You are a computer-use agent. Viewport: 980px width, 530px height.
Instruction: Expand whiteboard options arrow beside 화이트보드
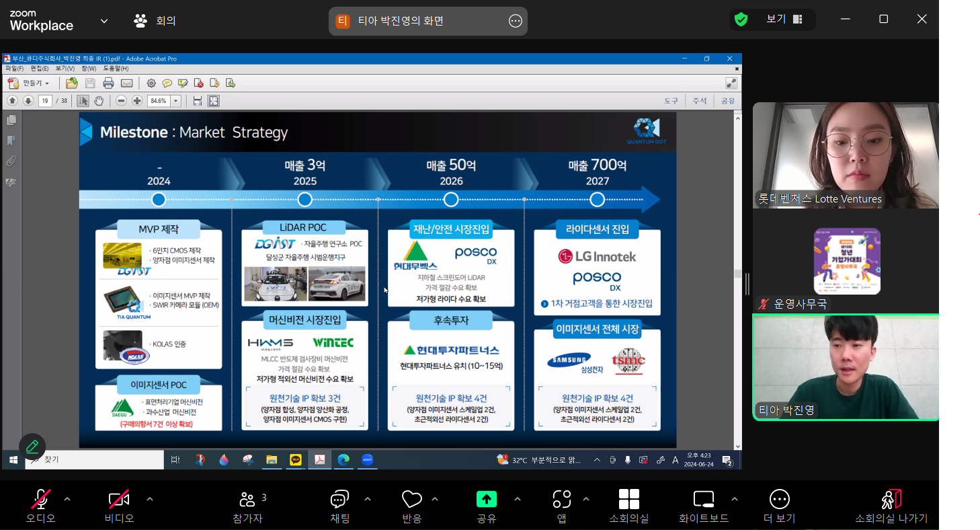tap(735, 499)
